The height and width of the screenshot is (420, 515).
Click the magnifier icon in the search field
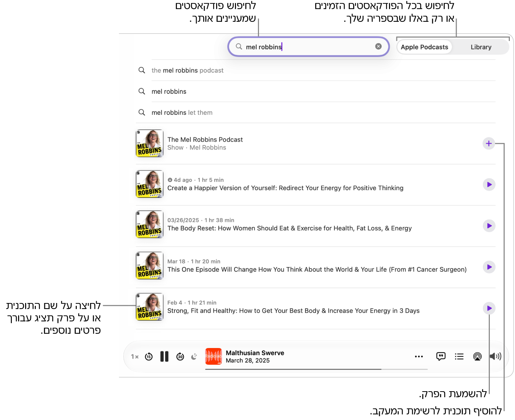click(239, 47)
